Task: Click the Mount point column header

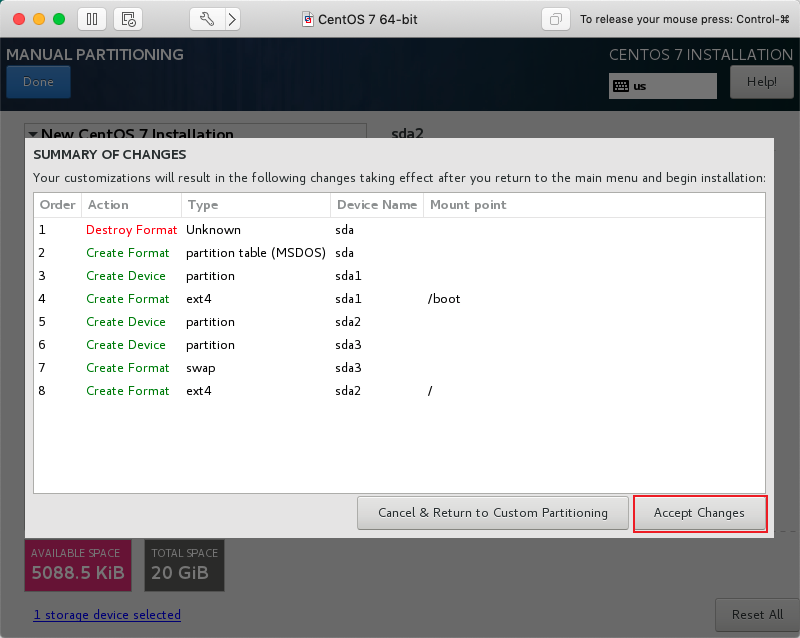Action: (x=594, y=205)
